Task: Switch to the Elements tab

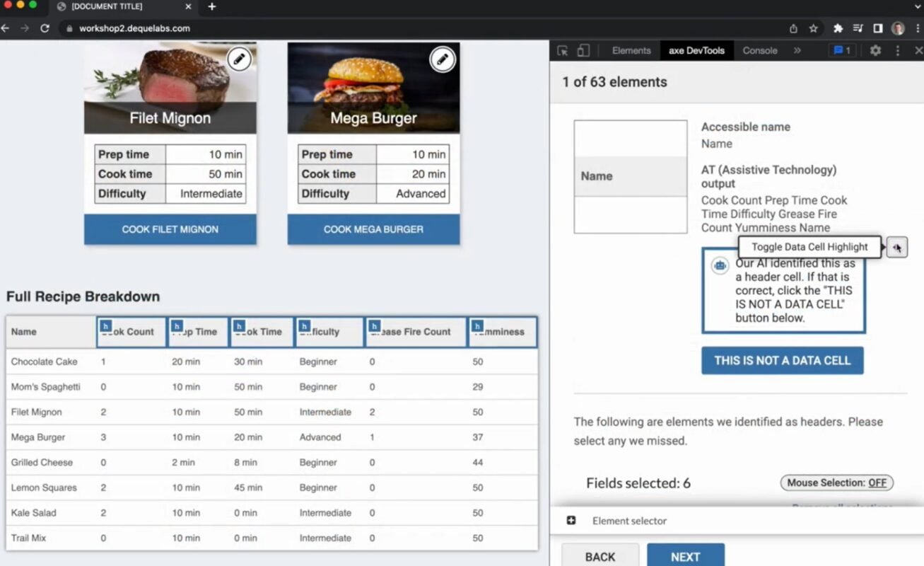Action: pos(631,51)
